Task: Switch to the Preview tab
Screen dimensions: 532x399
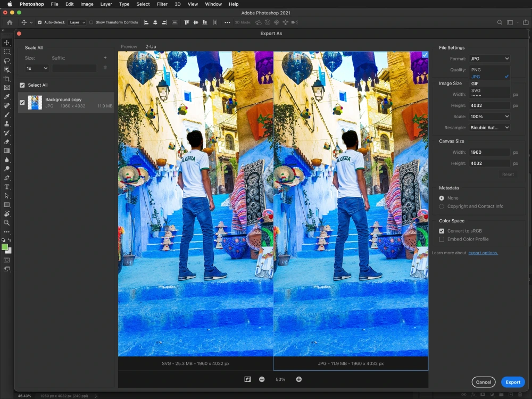Action: (x=129, y=47)
